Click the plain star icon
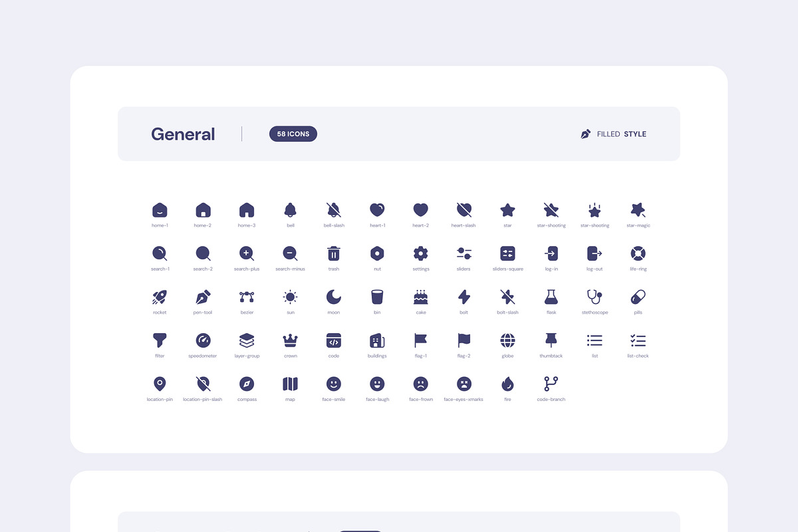798x532 pixels. (507, 210)
